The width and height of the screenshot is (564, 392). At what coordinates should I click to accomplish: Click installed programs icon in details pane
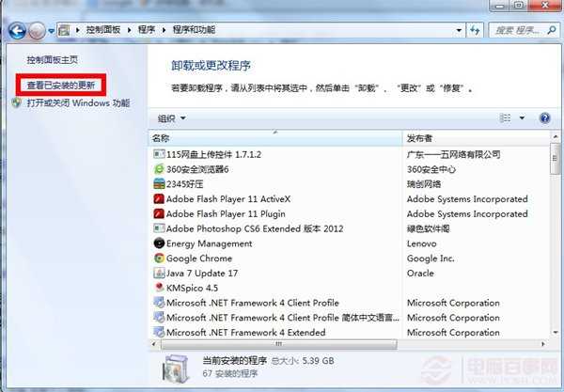pyautogui.click(x=175, y=368)
